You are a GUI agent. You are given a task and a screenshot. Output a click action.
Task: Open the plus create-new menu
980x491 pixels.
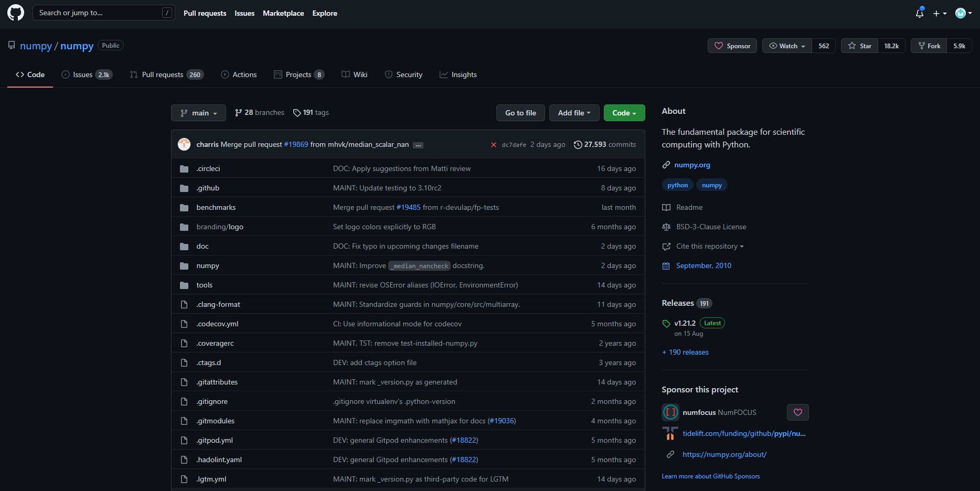pos(940,13)
